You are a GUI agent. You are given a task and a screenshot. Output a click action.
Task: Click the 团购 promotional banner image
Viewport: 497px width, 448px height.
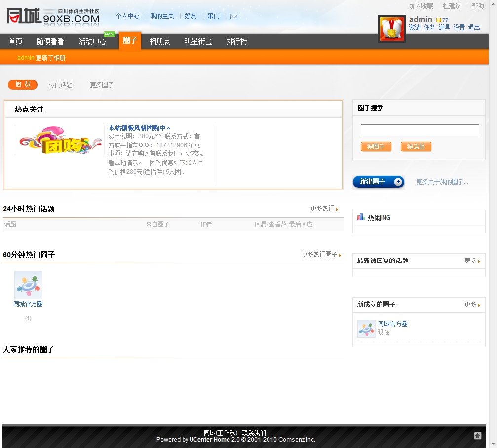60,140
